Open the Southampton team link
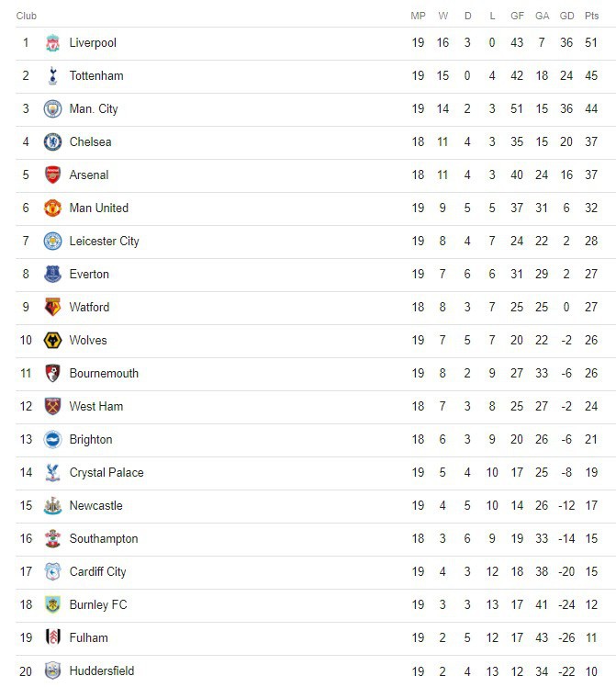The width and height of the screenshot is (616, 687). (104, 539)
